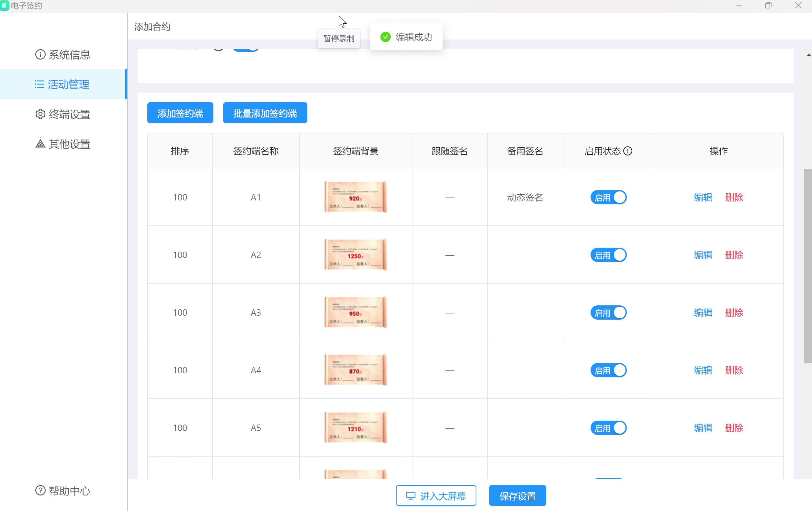This screenshot has width=812, height=511.
Task: Click 删除 link for A4 row
Action: [734, 370]
